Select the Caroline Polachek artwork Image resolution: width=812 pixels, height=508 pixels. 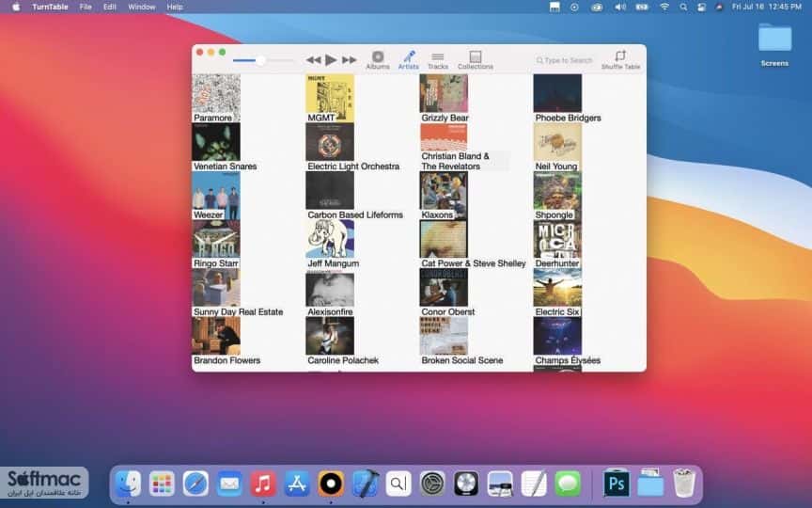click(330, 336)
